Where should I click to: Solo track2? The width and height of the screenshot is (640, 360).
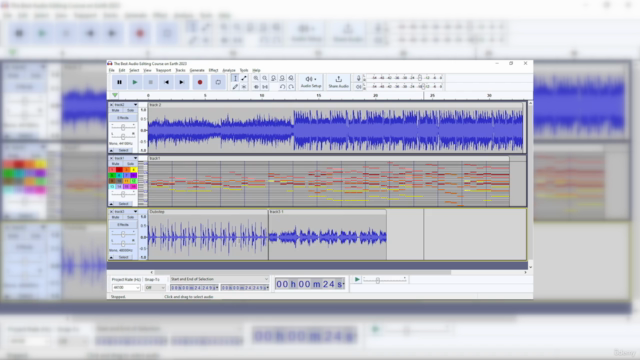(x=130, y=111)
